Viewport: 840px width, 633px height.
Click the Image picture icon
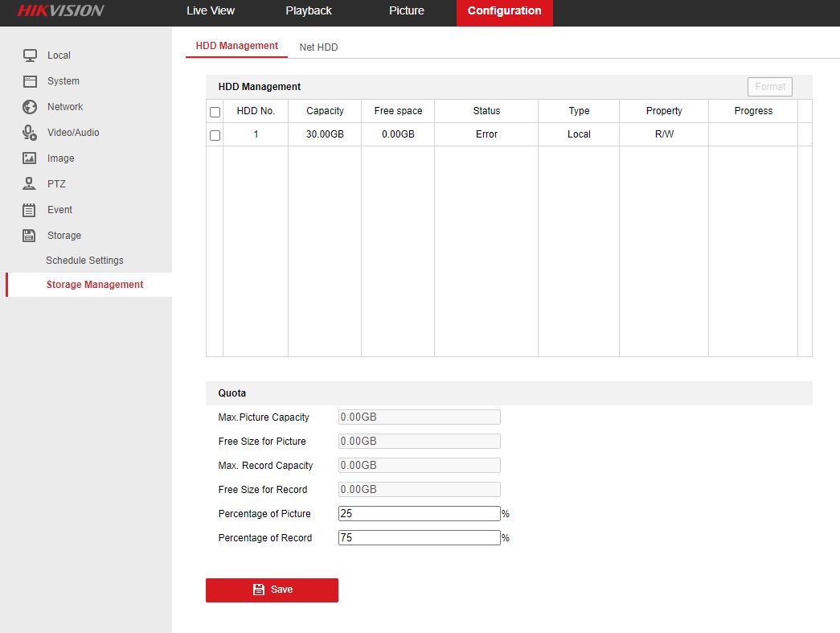click(x=30, y=158)
